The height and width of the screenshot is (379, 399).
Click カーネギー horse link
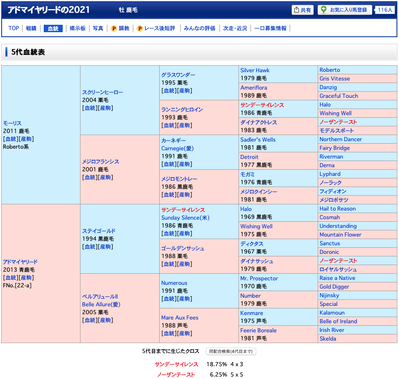coord(173,140)
